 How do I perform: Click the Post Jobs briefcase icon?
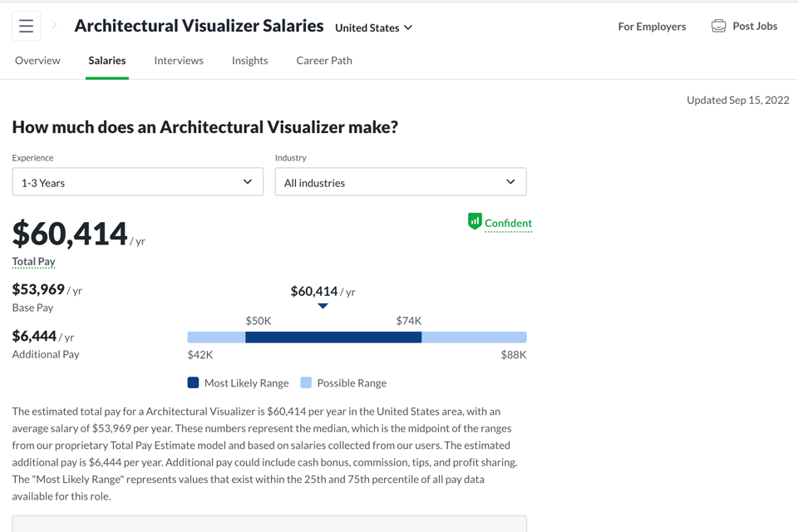[718, 27]
